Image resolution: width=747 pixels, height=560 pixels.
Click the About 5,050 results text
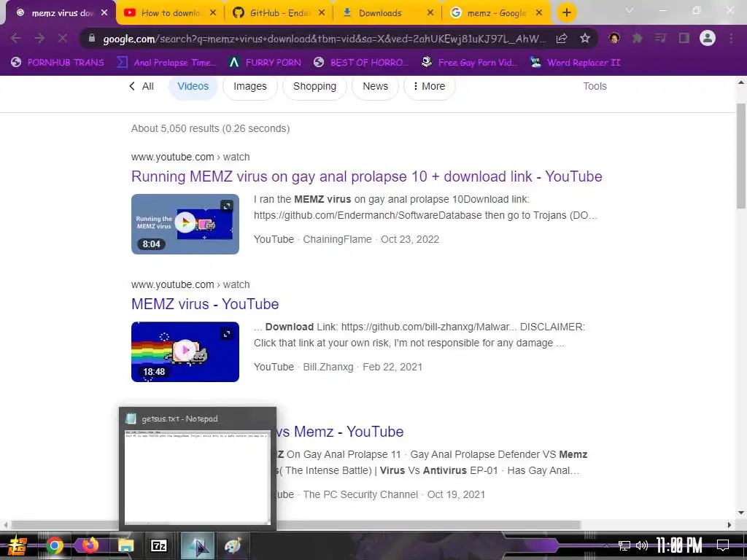[210, 128]
